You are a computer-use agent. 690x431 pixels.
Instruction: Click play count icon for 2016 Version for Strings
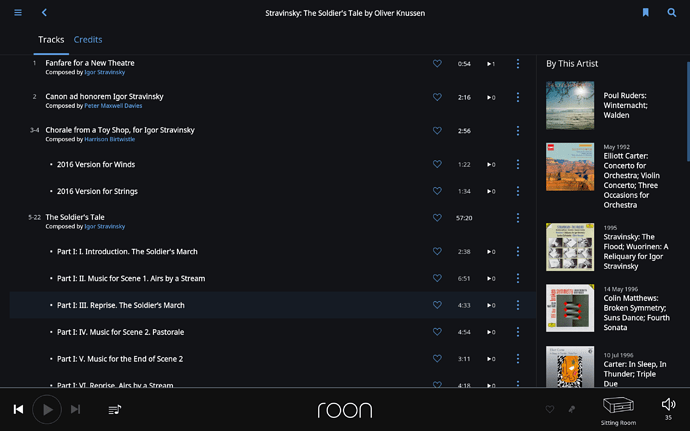[491, 191]
